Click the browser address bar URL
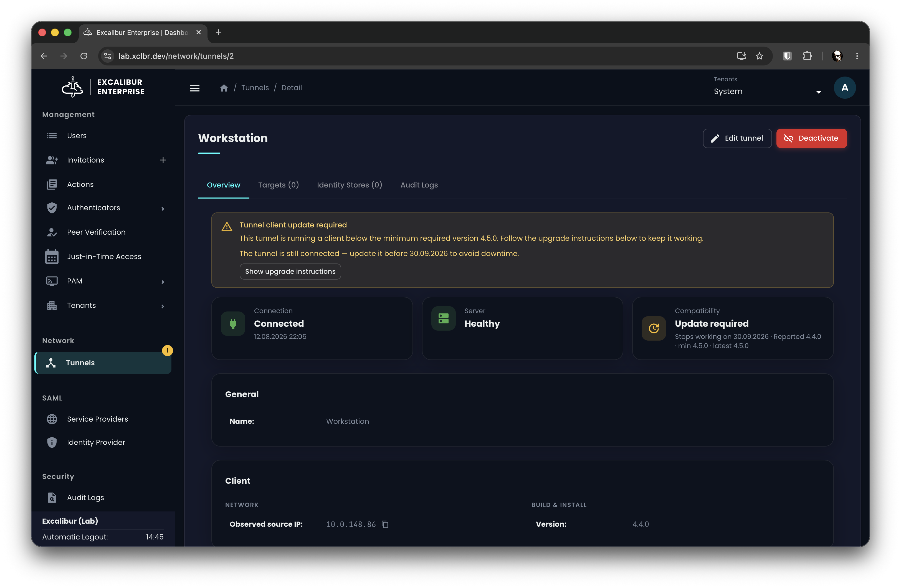The height and width of the screenshot is (588, 901). pos(176,56)
